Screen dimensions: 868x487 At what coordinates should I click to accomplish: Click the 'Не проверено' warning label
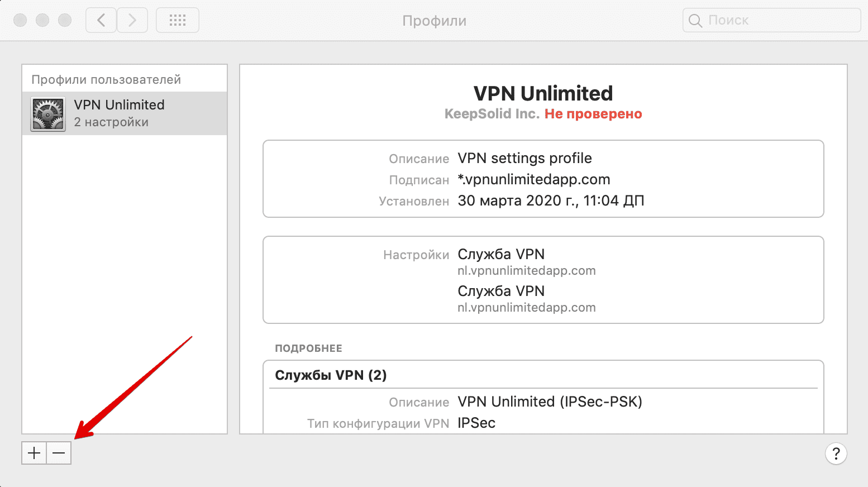tap(593, 113)
